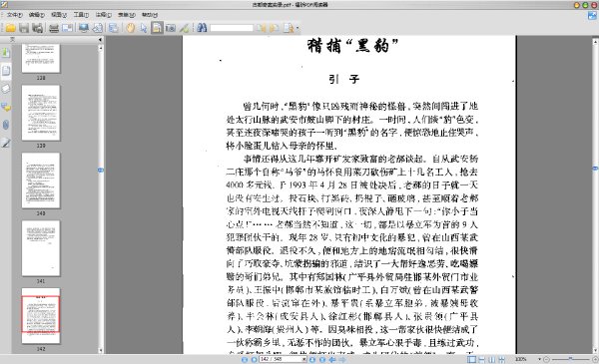
Task: Click the find-next icon next to the search box
Action: tap(274, 28)
